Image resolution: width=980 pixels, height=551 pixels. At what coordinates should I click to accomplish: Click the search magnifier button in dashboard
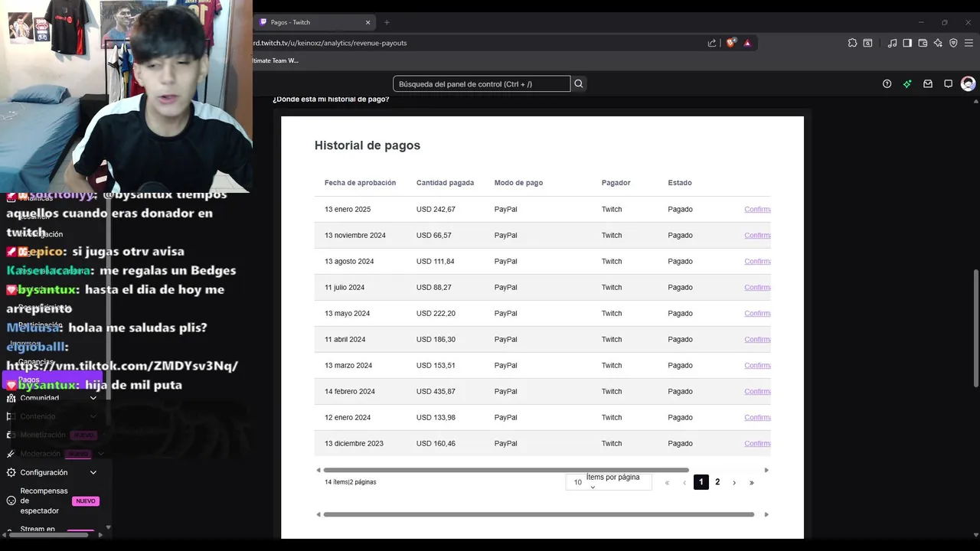[579, 84]
